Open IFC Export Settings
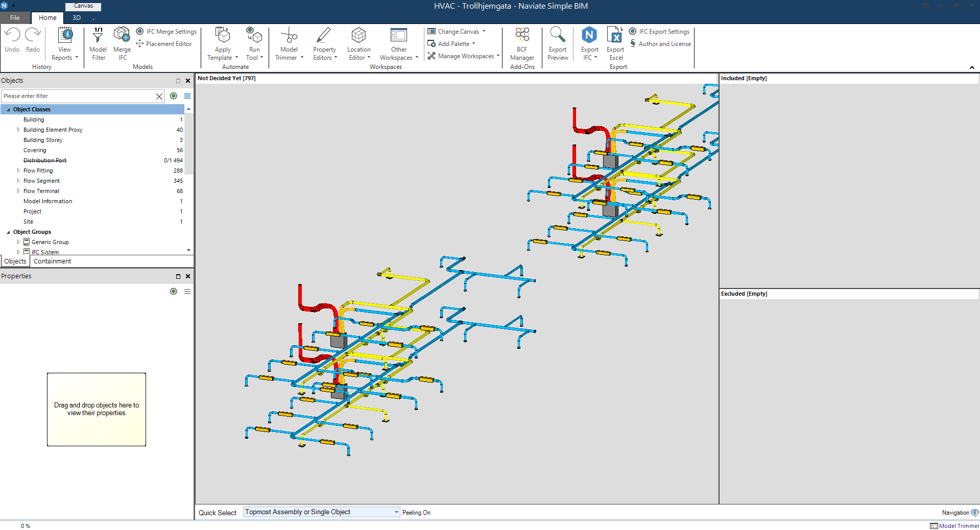This screenshot has height=530, width=980. (659, 31)
